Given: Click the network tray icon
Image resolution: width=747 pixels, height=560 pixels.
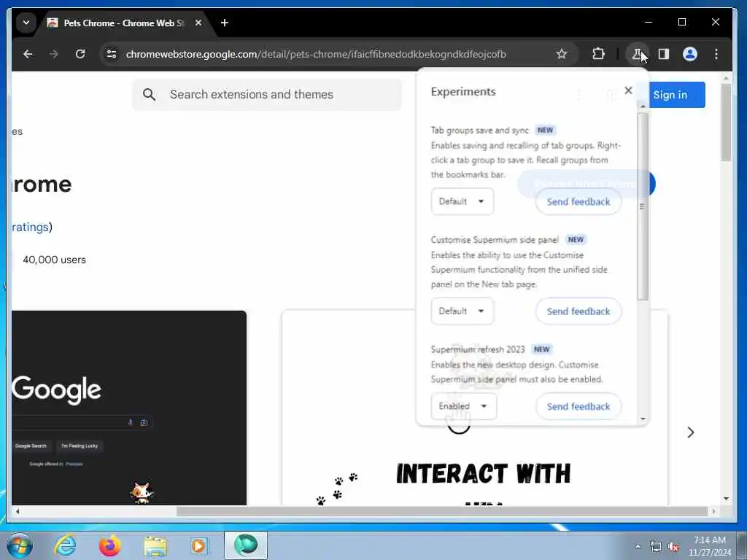Looking at the screenshot, I should (656, 547).
